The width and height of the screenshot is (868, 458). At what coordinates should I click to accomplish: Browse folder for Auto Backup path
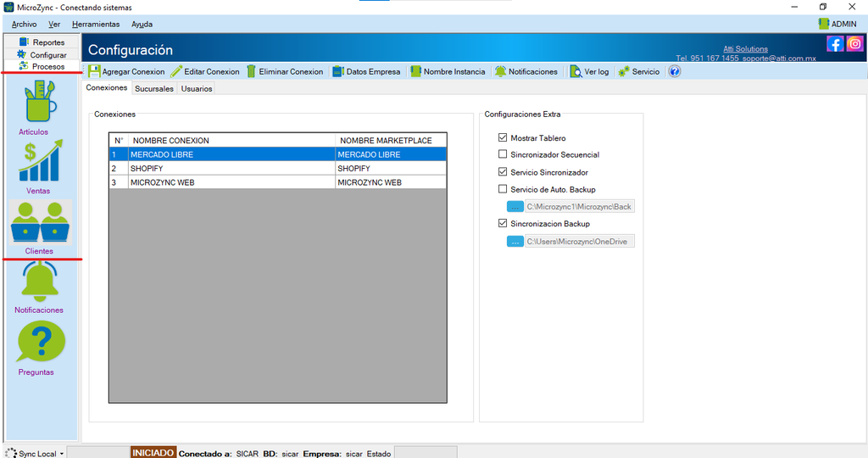tap(515, 207)
